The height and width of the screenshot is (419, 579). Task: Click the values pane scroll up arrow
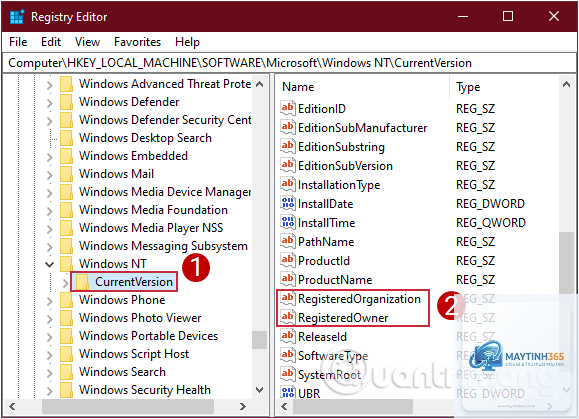point(566,84)
